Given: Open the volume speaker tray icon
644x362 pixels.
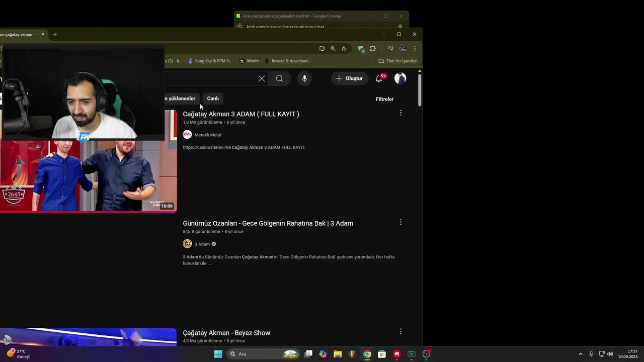Looking at the screenshot, I should [610, 354].
